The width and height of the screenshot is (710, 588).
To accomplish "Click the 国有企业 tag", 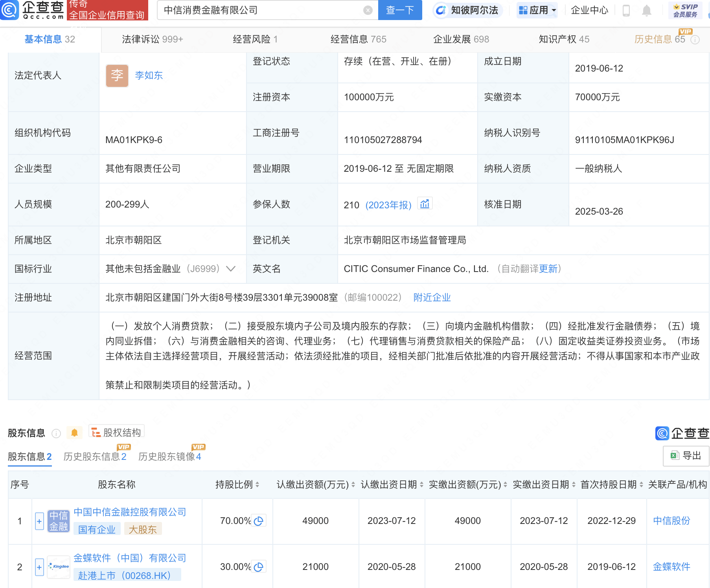I will (x=97, y=530).
